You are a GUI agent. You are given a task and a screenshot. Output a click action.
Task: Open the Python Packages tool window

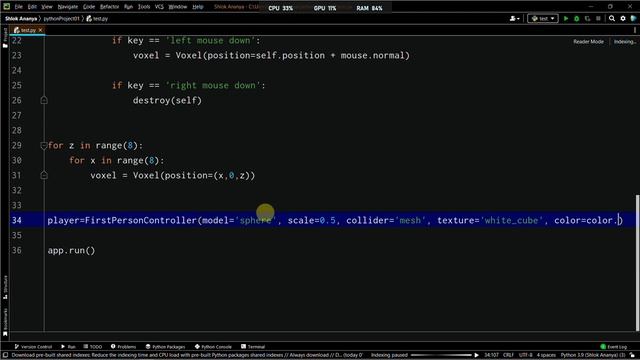pos(165,347)
